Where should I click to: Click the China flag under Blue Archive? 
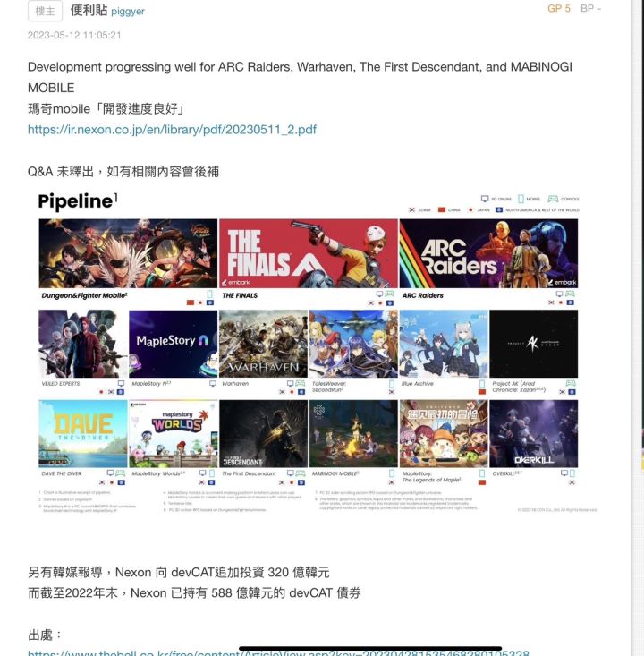(x=482, y=392)
